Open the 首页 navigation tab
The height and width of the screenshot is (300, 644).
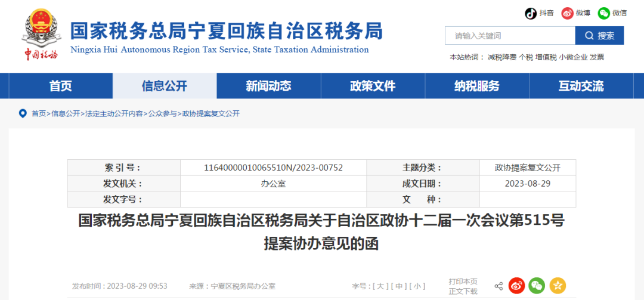pos(60,86)
